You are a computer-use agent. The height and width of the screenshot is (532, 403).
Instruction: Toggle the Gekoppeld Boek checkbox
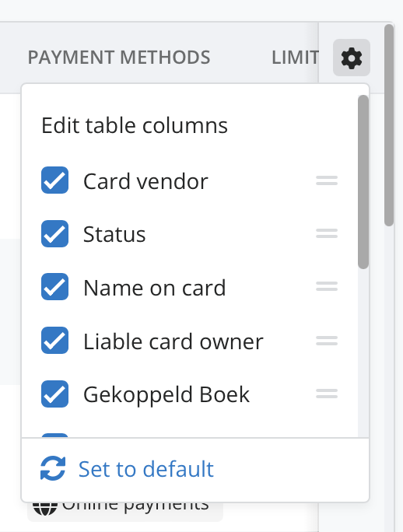click(54, 394)
